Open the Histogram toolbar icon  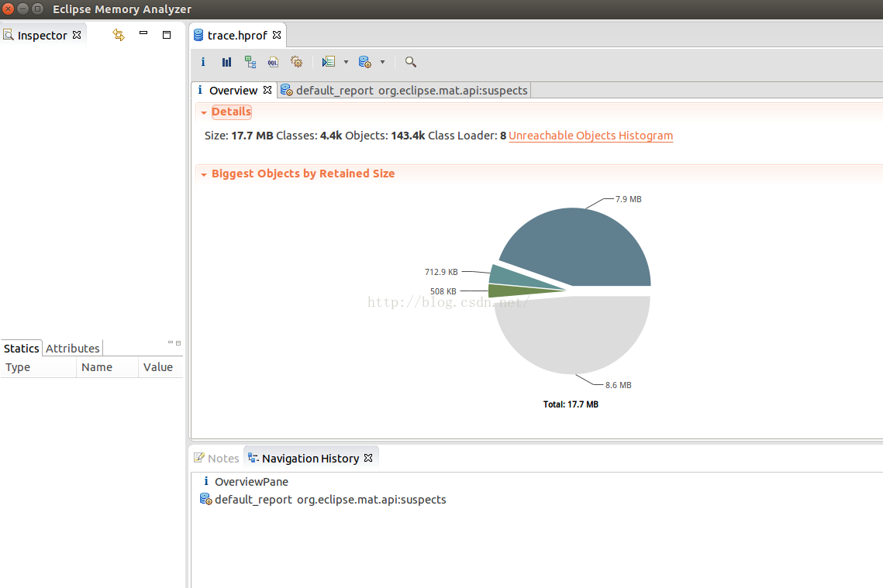click(x=226, y=62)
